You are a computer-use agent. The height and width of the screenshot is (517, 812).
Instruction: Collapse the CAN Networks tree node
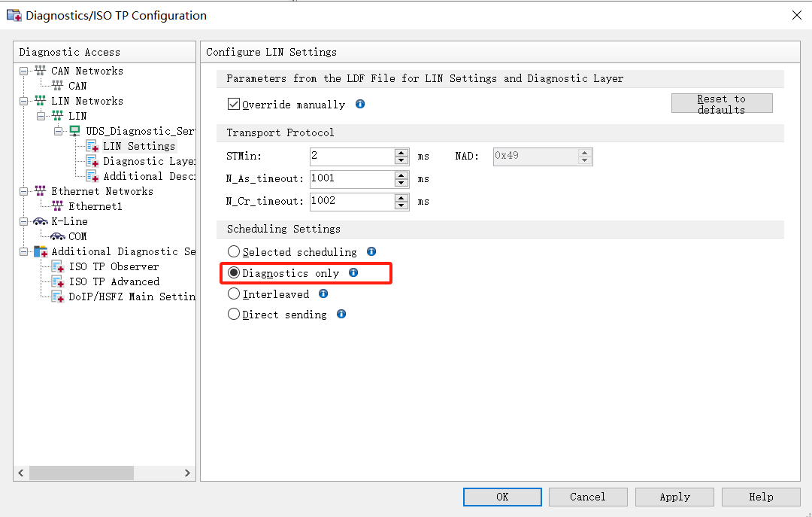point(24,71)
